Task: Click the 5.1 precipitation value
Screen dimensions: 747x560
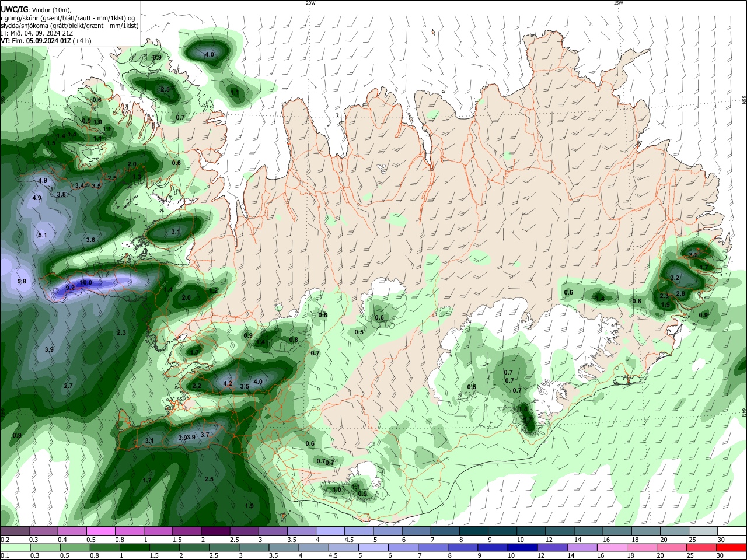Action: [x=42, y=235]
